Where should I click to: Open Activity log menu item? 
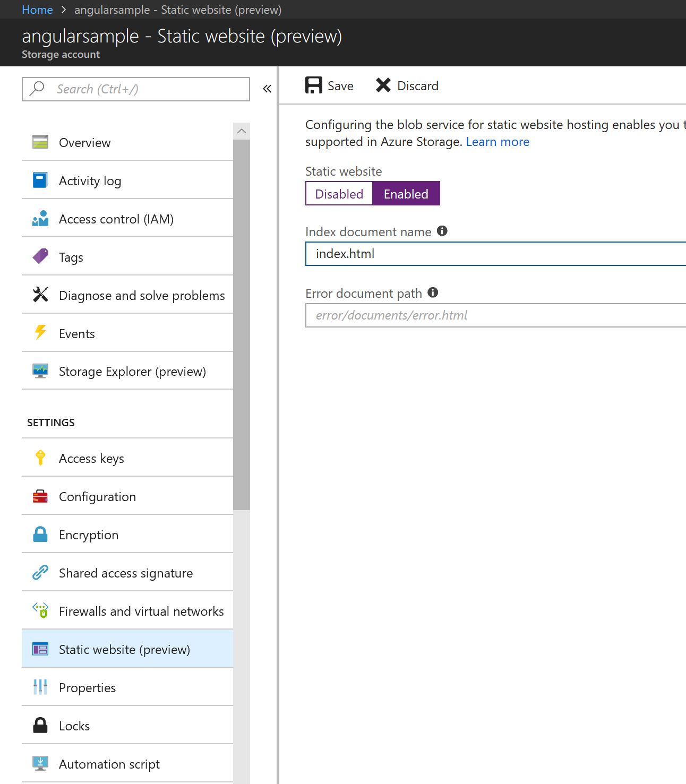coord(127,180)
